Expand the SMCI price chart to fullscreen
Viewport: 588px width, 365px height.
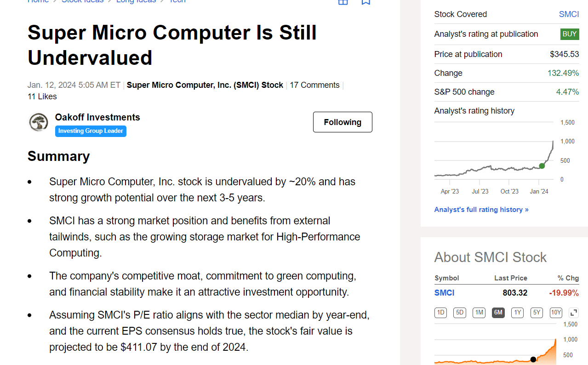573,312
